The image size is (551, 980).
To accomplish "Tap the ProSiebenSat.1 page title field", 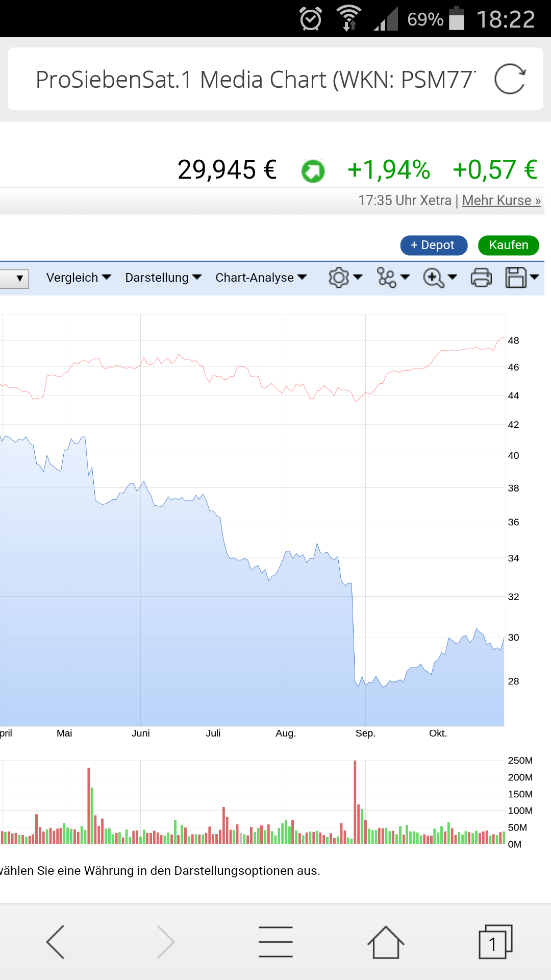I will point(255,79).
